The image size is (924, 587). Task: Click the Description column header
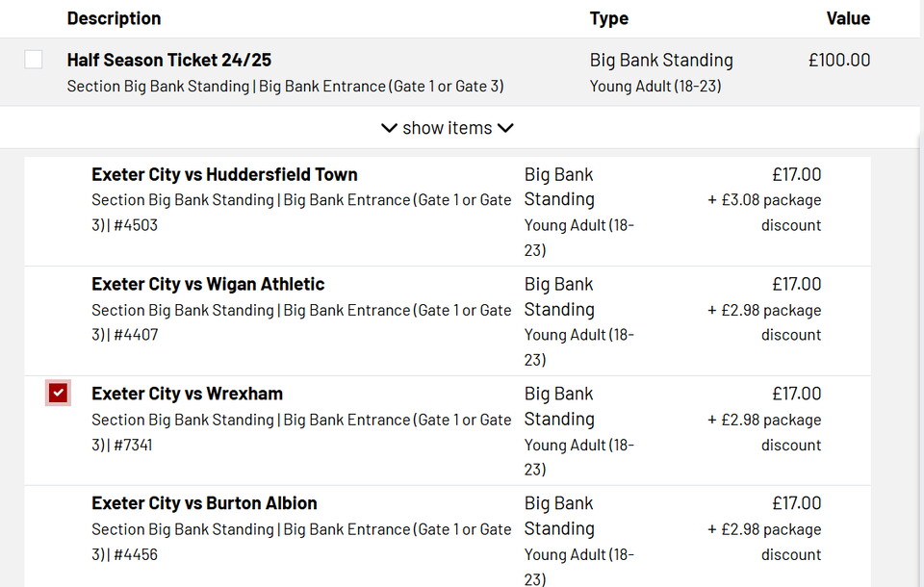[x=114, y=18]
